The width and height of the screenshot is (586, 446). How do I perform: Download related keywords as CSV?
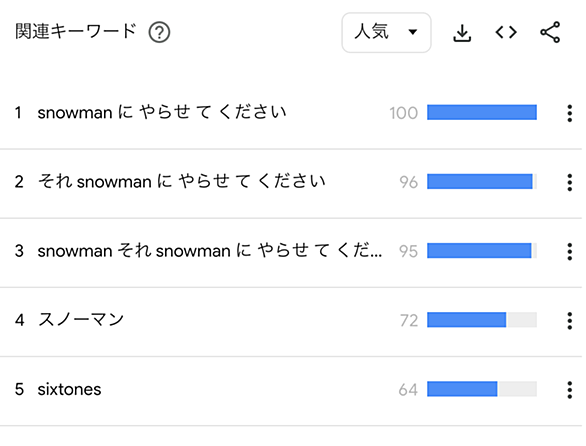pyautogui.click(x=462, y=33)
